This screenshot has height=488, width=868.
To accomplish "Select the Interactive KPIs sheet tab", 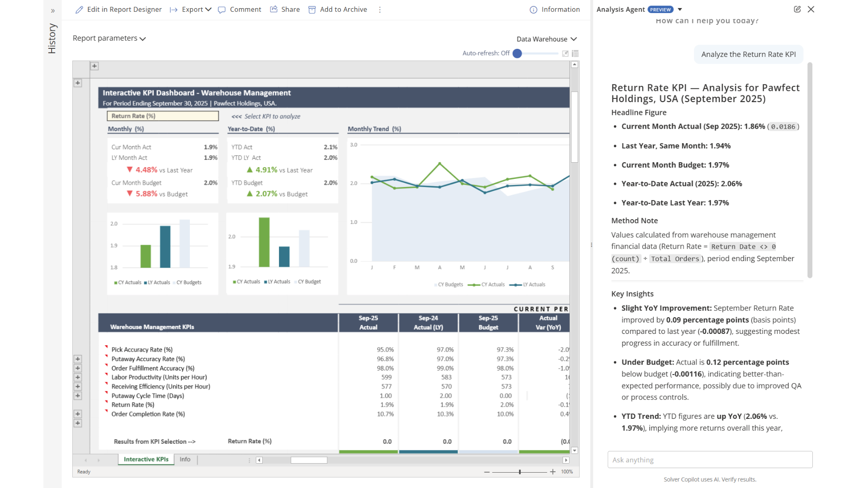I will 146,459.
